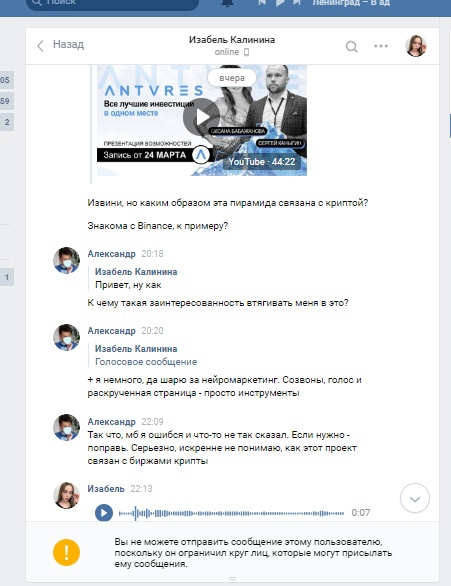The height and width of the screenshot is (586, 451).
Task: Play the ANTARES YouTube video
Action: tap(202, 117)
